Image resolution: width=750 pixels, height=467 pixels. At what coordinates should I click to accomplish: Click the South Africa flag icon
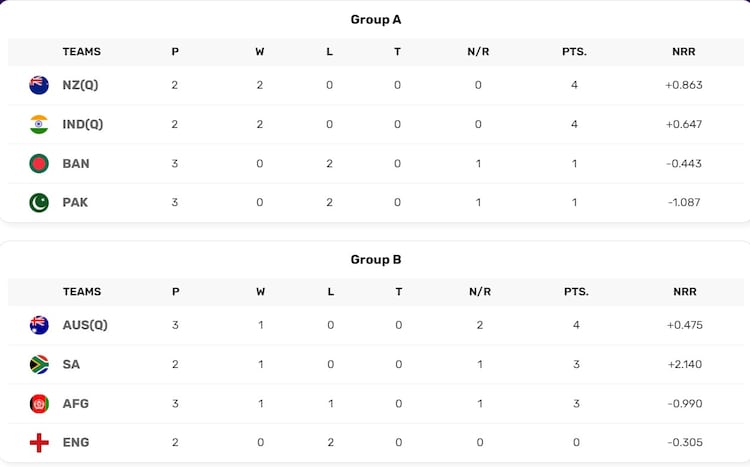pyautogui.click(x=39, y=364)
